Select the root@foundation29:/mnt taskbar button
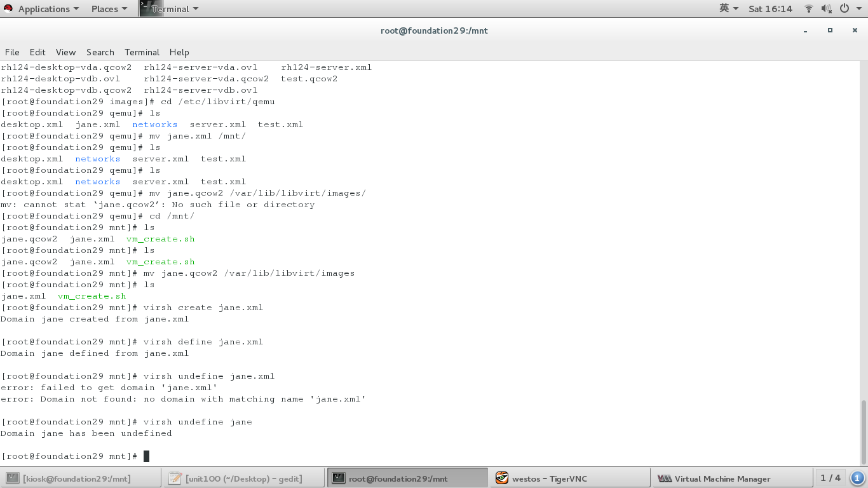This screenshot has height=488, width=868. click(x=407, y=478)
